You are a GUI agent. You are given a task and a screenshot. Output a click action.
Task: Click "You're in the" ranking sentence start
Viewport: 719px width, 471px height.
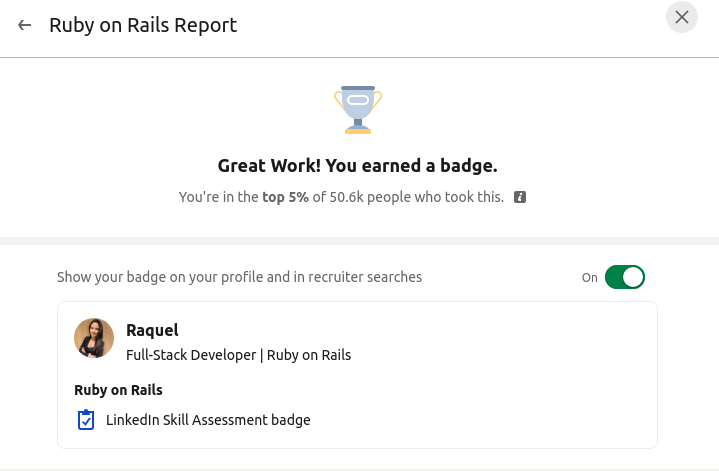218,197
